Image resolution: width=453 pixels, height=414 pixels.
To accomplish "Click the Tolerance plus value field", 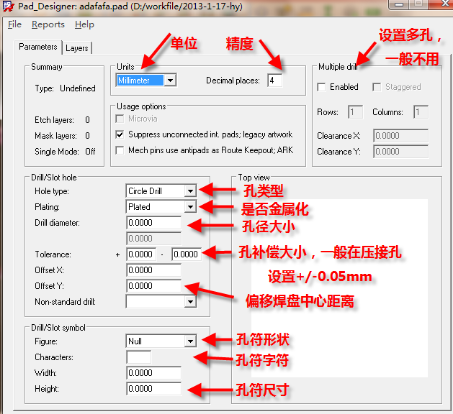I will (141, 254).
